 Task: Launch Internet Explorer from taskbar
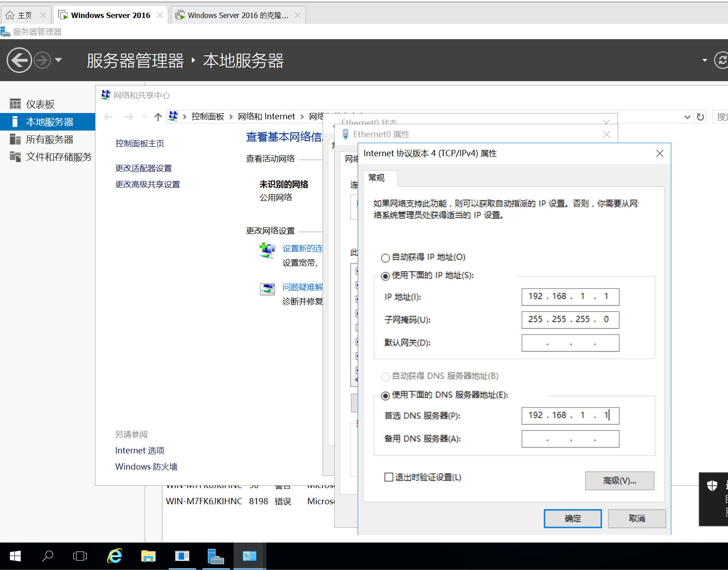point(115,556)
